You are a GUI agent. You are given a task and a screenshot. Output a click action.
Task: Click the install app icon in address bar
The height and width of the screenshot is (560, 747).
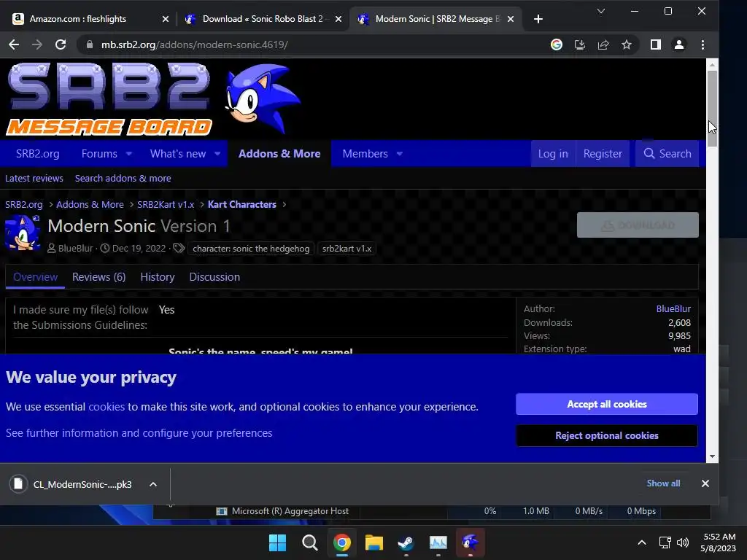(x=580, y=44)
